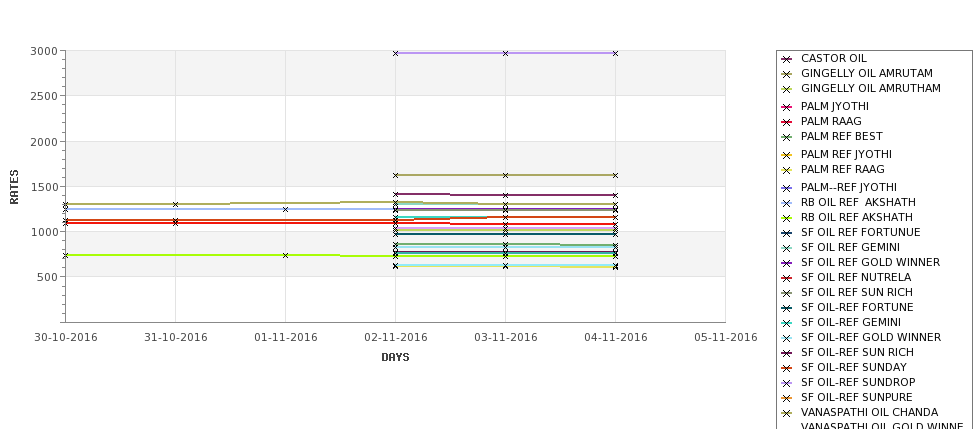Click the SF OIL-REF SUNPURE legend marker
The image size is (975, 429).
point(786,399)
